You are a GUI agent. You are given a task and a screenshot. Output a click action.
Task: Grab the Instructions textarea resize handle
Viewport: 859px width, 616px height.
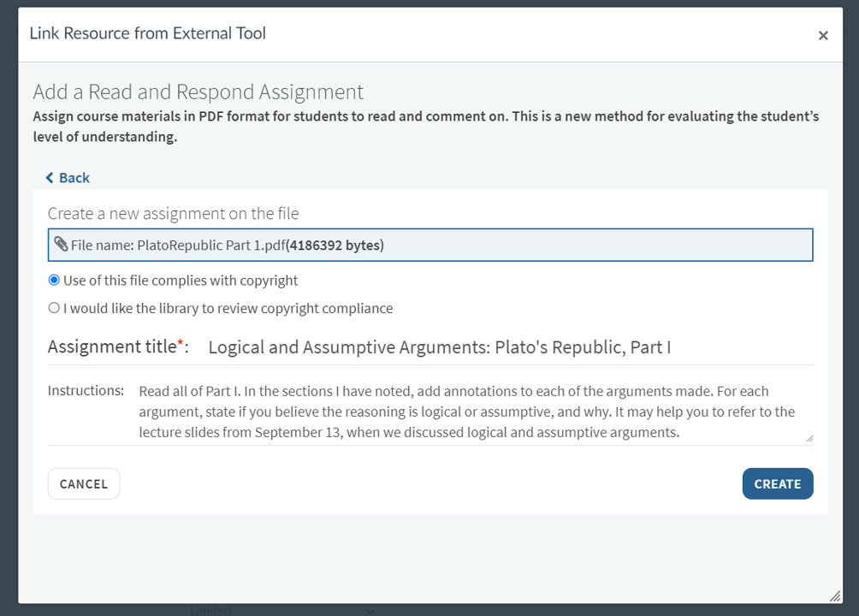[x=809, y=438]
